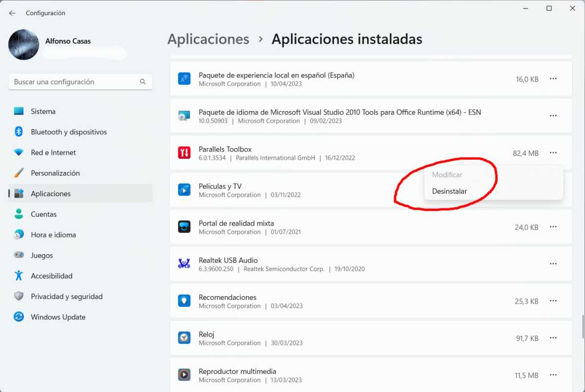Select Recomendaciones app name
Image resolution: width=585 pixels, height=392 pixels.
click(228, 297)
